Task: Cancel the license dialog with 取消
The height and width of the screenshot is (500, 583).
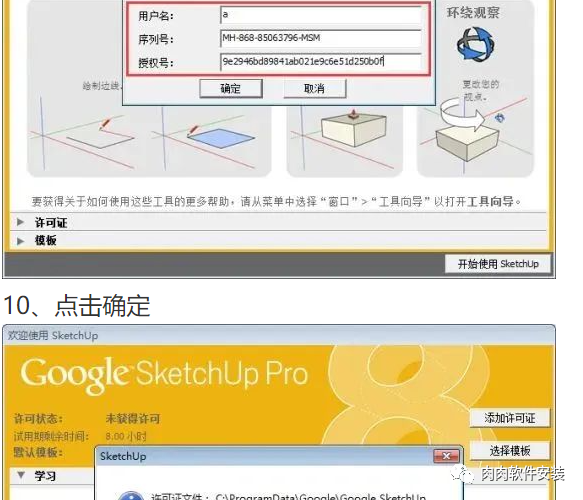Action: pyautogui.click(x=315, y=88)
